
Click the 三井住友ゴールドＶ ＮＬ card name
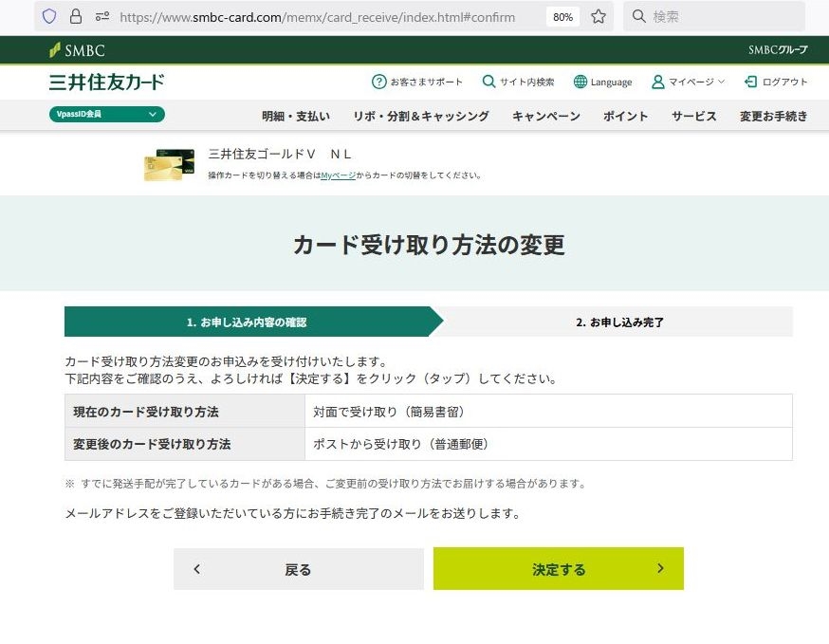point(280,154)
